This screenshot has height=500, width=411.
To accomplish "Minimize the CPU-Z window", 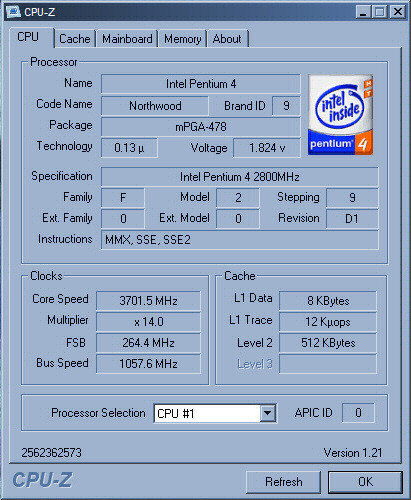I will tap(364, 12).
